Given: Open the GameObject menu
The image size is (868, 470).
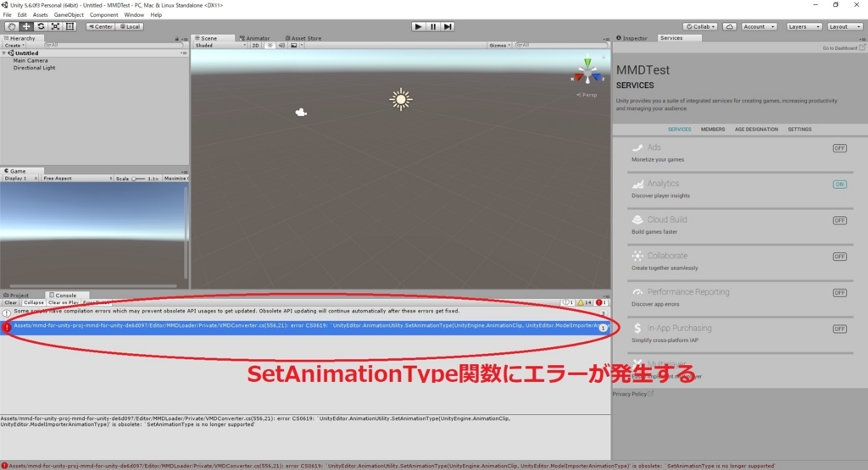Looking at the screenshot, I should (x=69, y=15).
